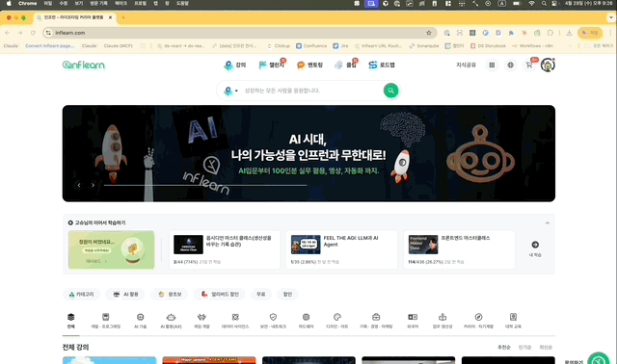617x364 pixels.
Task: Click the inflearn logo
Action: coord(84,65)
